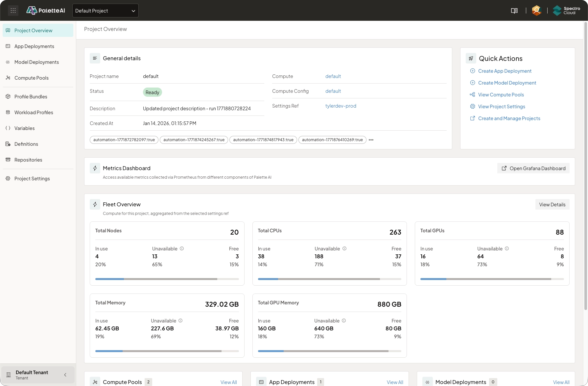
Task: Click View Project Settings quick action
Action: click(x=502, y=106)
